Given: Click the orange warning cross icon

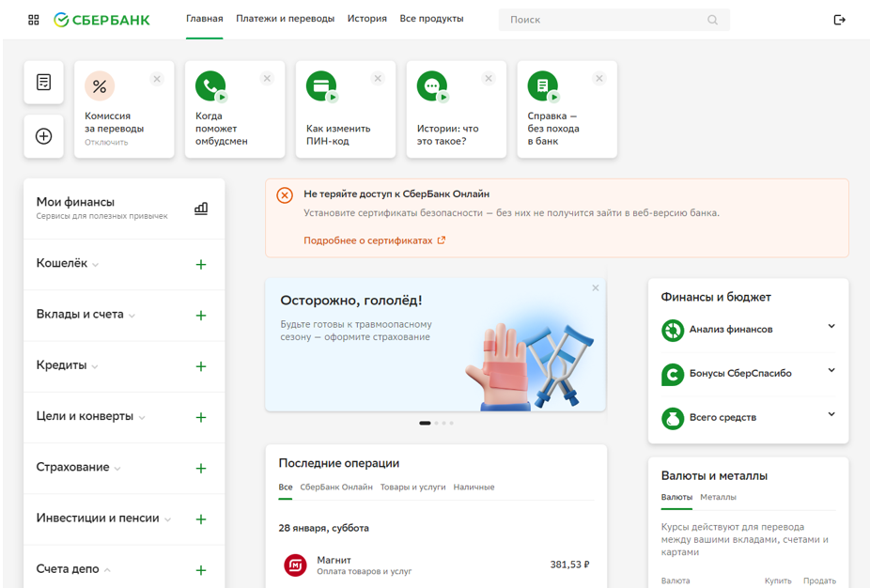Looking at the screenshot, I should coord(285,195).
